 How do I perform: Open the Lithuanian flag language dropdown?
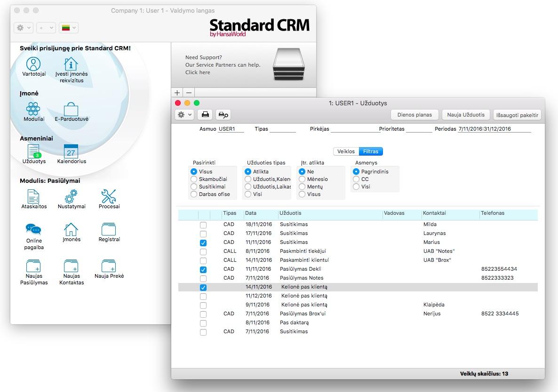pyautogui.click(x=68, y=28)
